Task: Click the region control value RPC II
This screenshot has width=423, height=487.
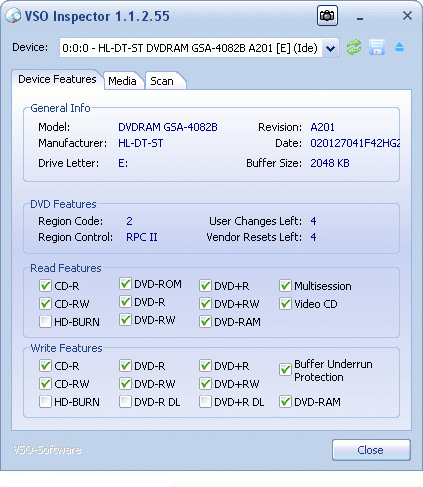Action: 142,237
